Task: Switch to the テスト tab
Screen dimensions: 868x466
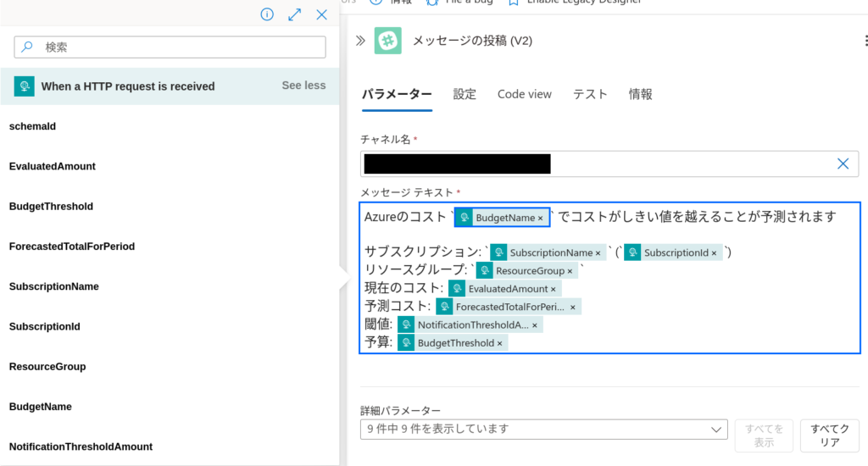Action: coord(590,94)
